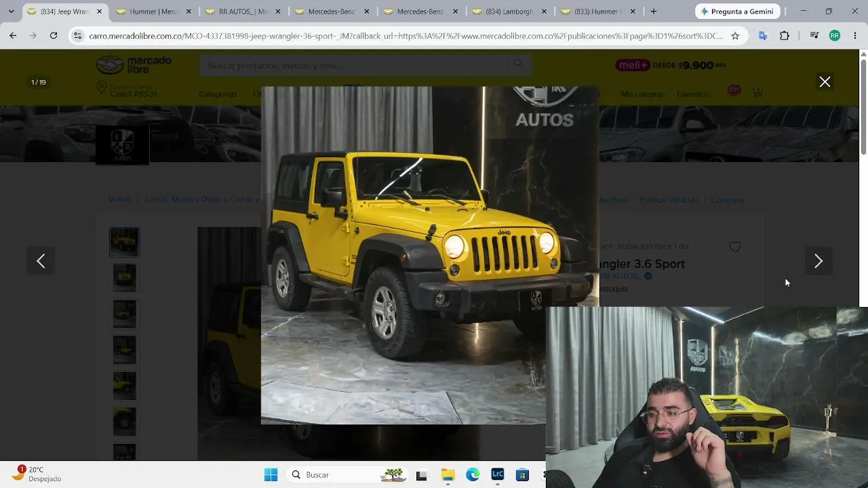The image size is (868, 488).
Task: Open Microsoft Store from the taskbar
Action: (x=522, y=475)
